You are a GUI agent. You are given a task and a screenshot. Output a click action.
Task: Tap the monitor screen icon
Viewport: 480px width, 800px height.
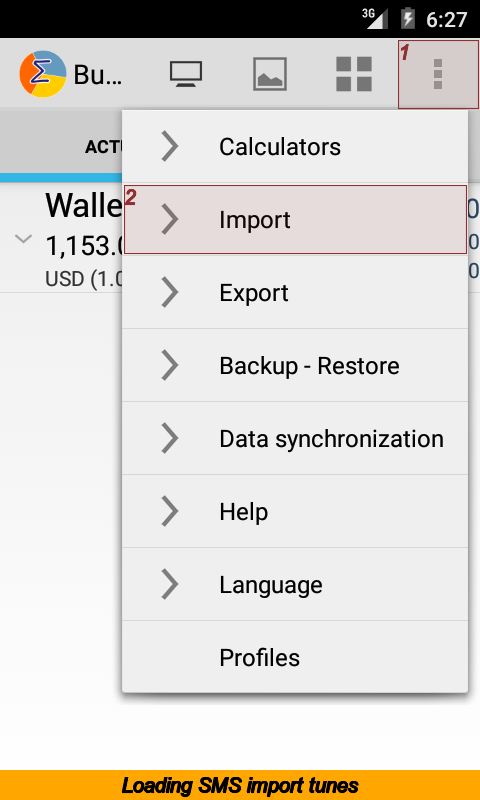[x=186, y=74]
